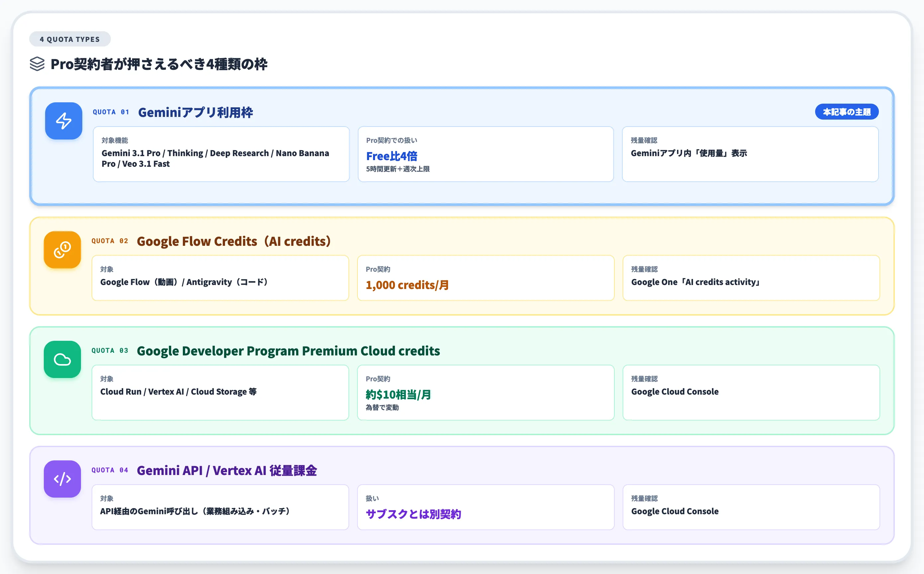Click the 5時間更新＋週次上限 note
This screenshot has height=574, width=924.
398,169
